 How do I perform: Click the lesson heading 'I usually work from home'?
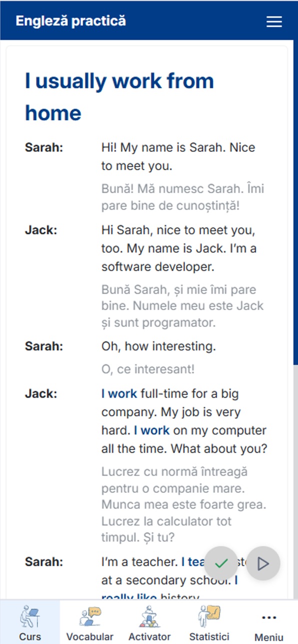[119, 97]
